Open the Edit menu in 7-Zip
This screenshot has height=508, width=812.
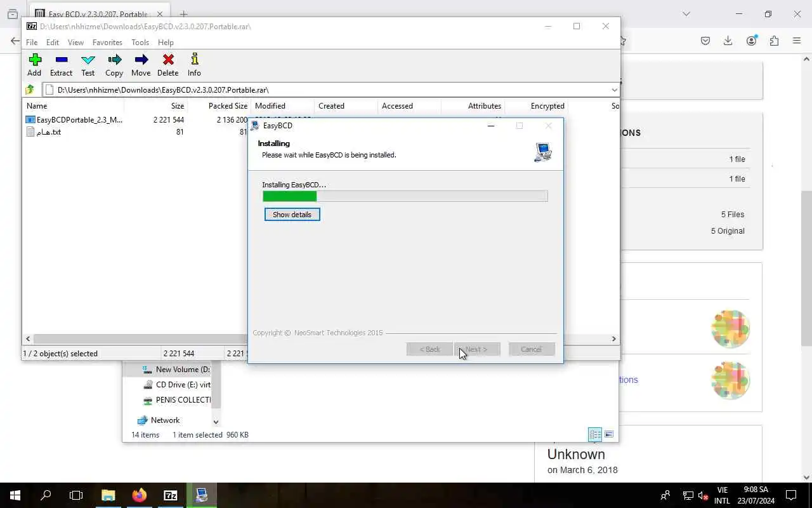53,43
